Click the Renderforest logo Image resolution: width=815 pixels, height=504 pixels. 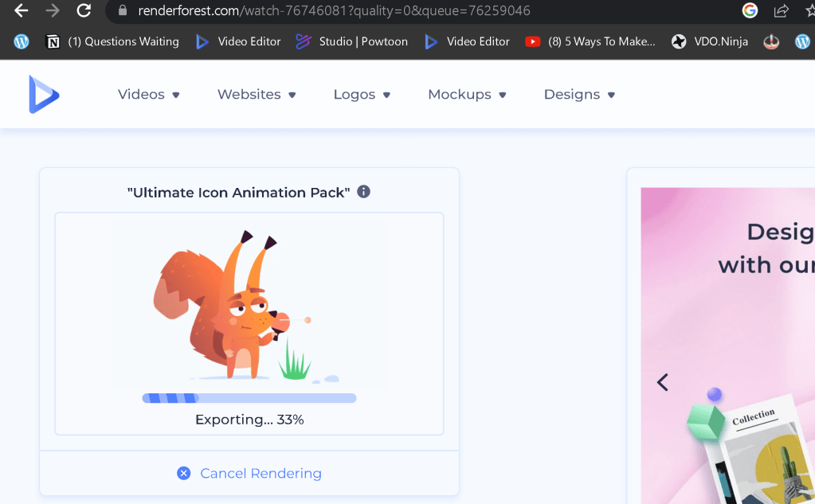(x=44, y=94)
